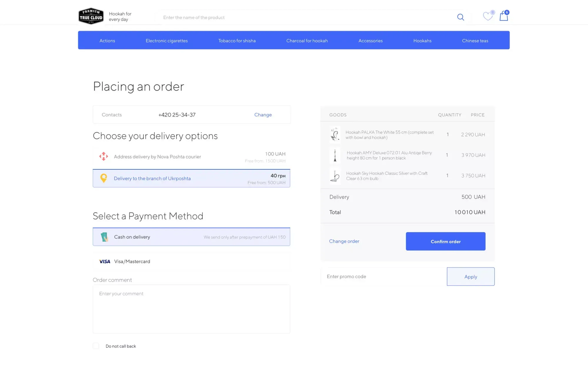588x372 pixels.
Task: Click the VISA logo icon
Action: point(105,261)
